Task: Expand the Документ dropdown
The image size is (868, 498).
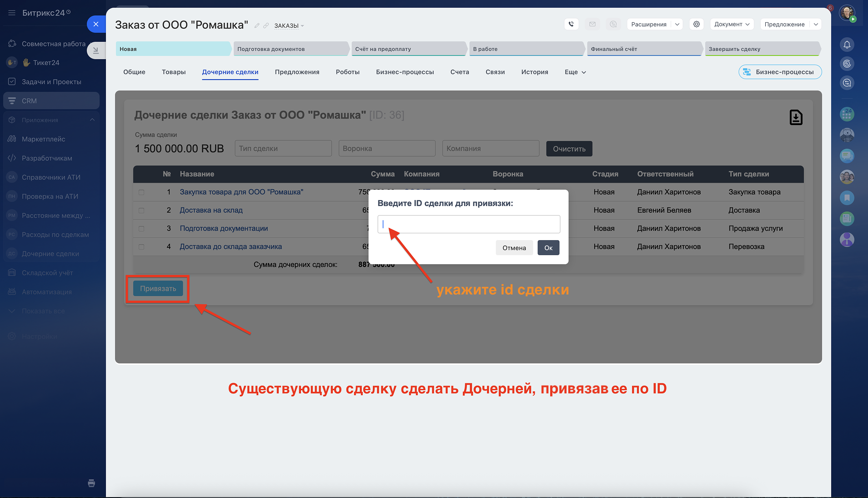Action: [732, 24]
